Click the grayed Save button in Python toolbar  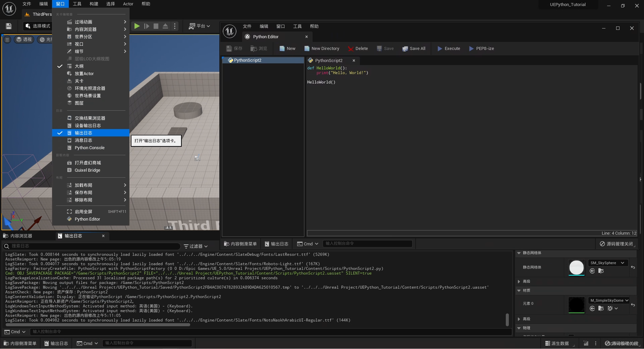385,49
